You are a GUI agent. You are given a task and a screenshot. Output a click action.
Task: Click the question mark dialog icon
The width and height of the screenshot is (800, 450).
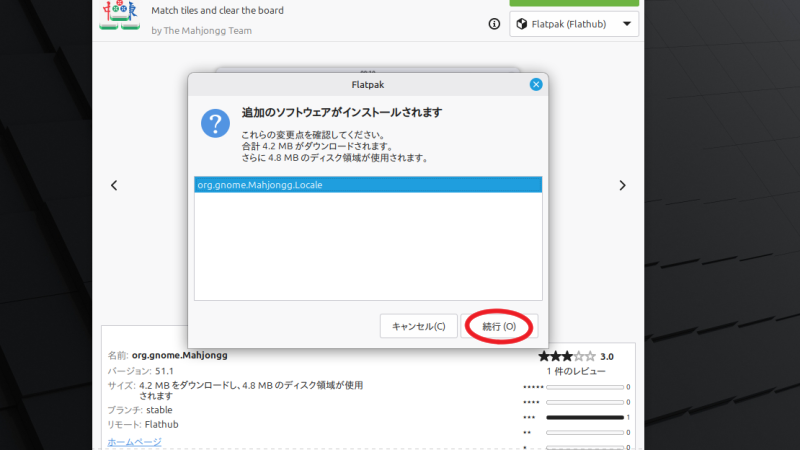[215, 123]
